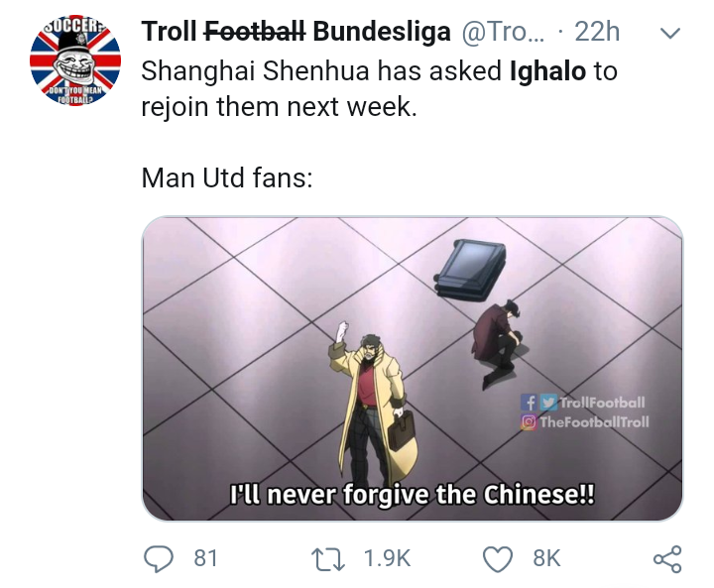Click 'I'll never forgive the Chinese!!' subtitle
Image resolution: width=714 pixels, height=588 pixels.
click(x=413, y=495)
